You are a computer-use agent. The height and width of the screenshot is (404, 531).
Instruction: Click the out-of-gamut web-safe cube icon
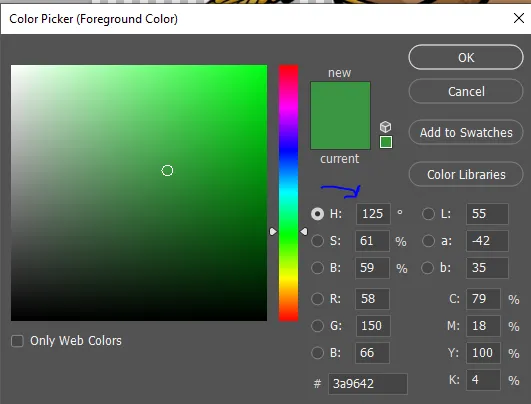385,127
